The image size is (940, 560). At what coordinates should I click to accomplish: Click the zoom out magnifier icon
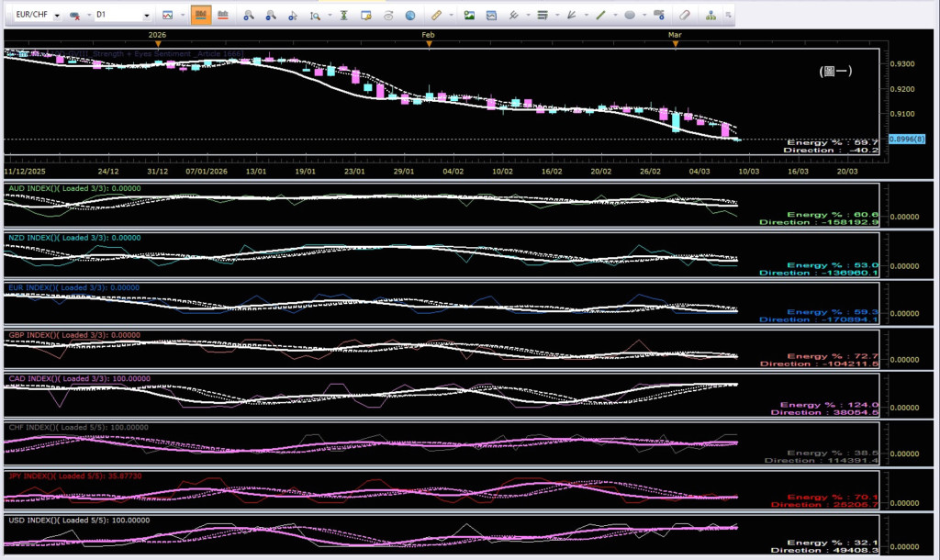(270, 16)
